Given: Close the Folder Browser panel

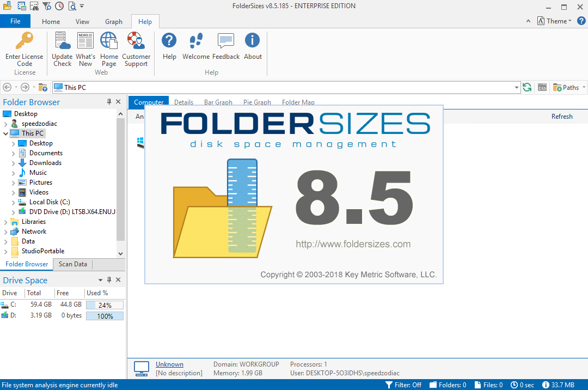Looking at the screenshot, I should [x=118, y=102].
